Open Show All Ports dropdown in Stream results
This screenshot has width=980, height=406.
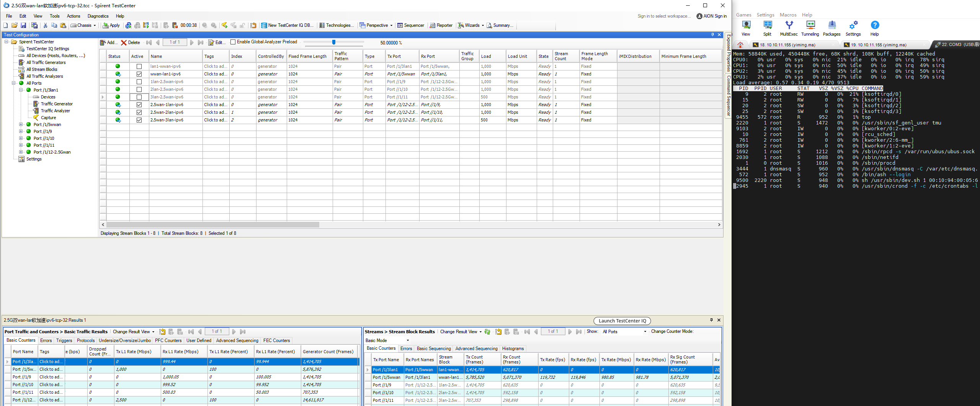624,332
